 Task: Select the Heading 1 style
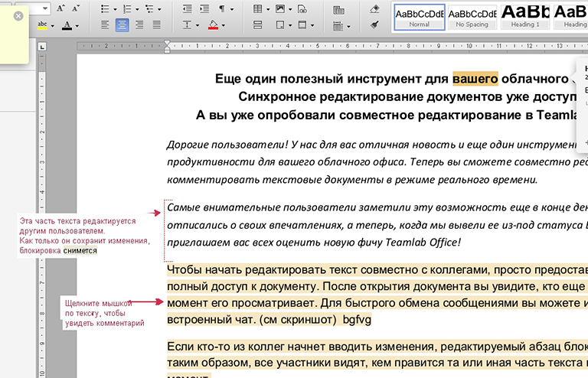tap(525, 18)
